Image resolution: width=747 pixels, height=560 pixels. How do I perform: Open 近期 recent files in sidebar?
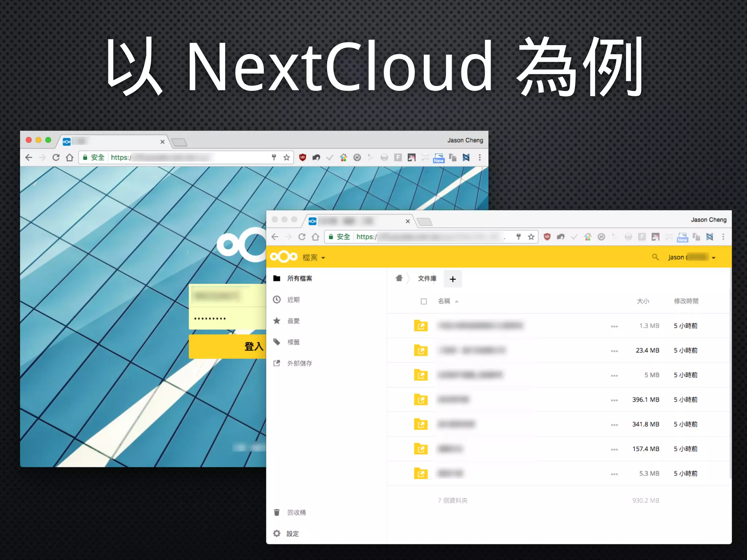[x=293, y=300]
